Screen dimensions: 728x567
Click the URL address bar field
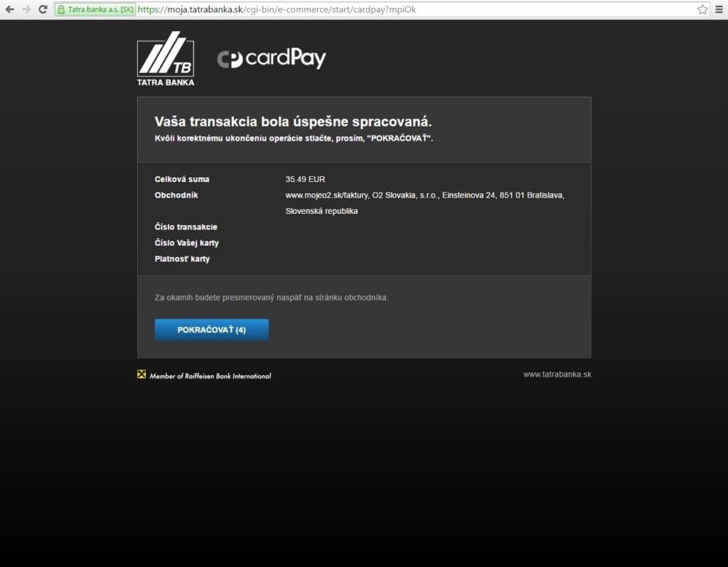(x=417, y=9)
